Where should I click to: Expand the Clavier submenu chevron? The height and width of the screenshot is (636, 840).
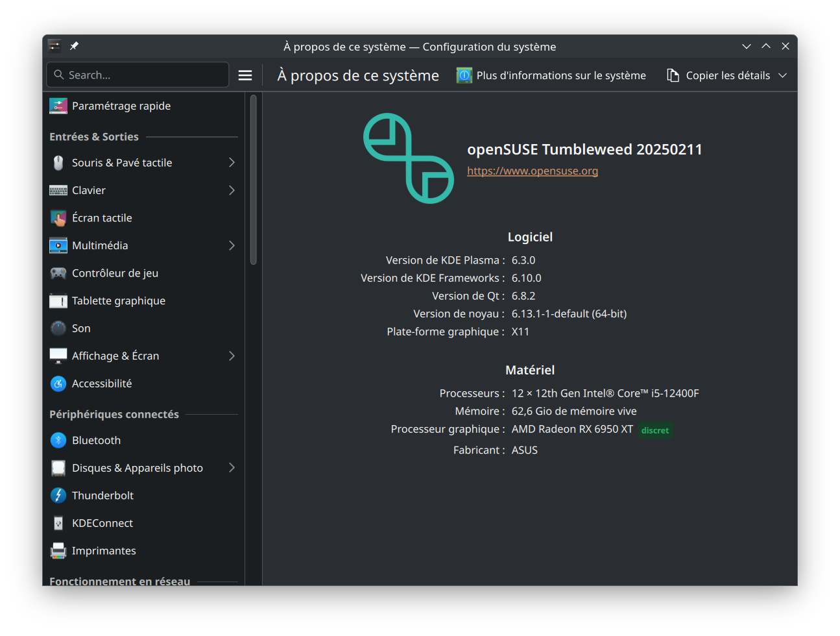click(x=232, y=190)
